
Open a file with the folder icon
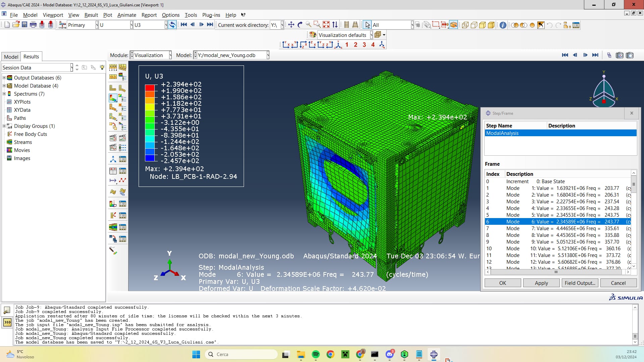pyautogui.click(x=16, y=25)
